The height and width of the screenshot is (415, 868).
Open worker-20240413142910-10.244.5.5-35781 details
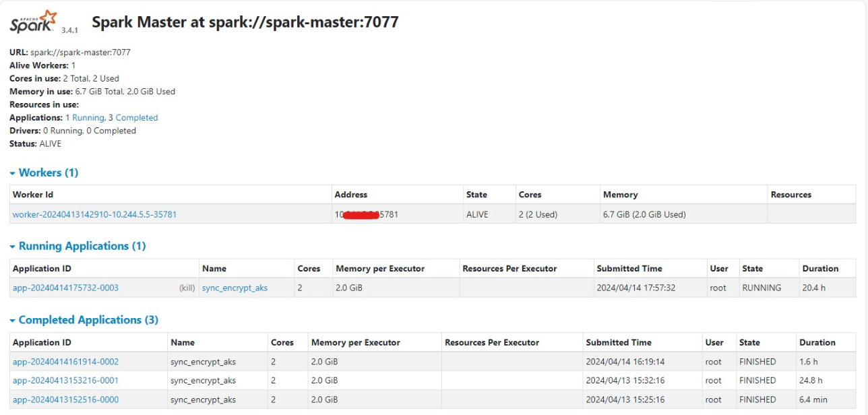[94, 215]
